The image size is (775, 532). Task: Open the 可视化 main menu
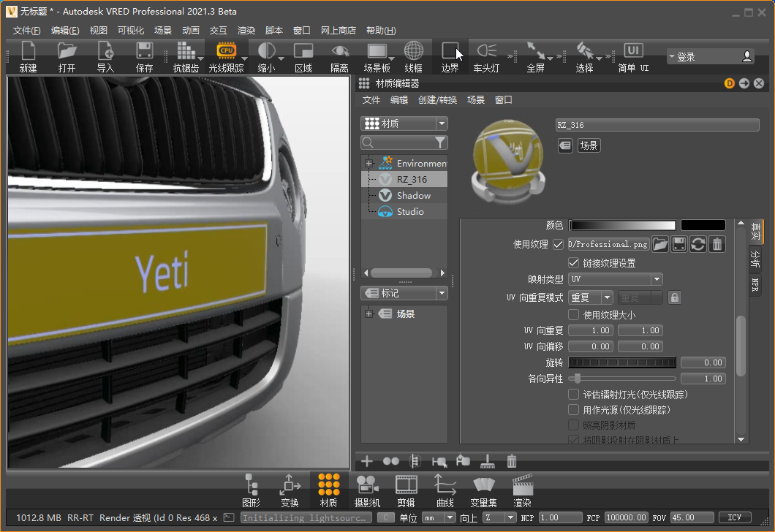131,31
